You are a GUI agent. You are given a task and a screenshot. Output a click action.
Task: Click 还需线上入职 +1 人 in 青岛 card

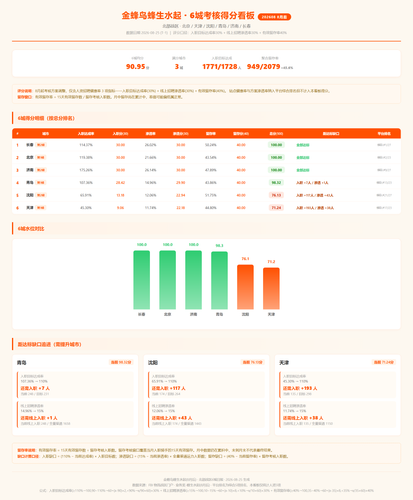click(39, 418)
